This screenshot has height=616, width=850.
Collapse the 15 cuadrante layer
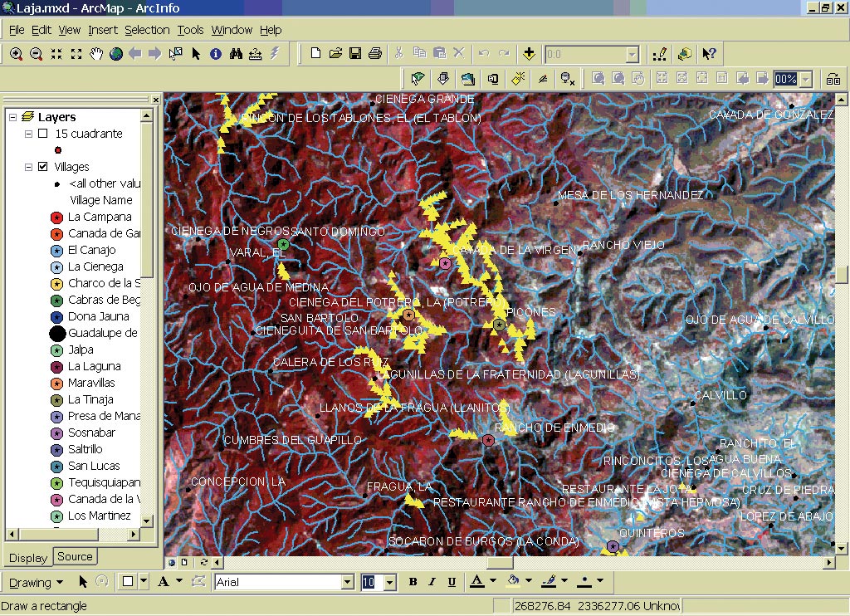28,134
